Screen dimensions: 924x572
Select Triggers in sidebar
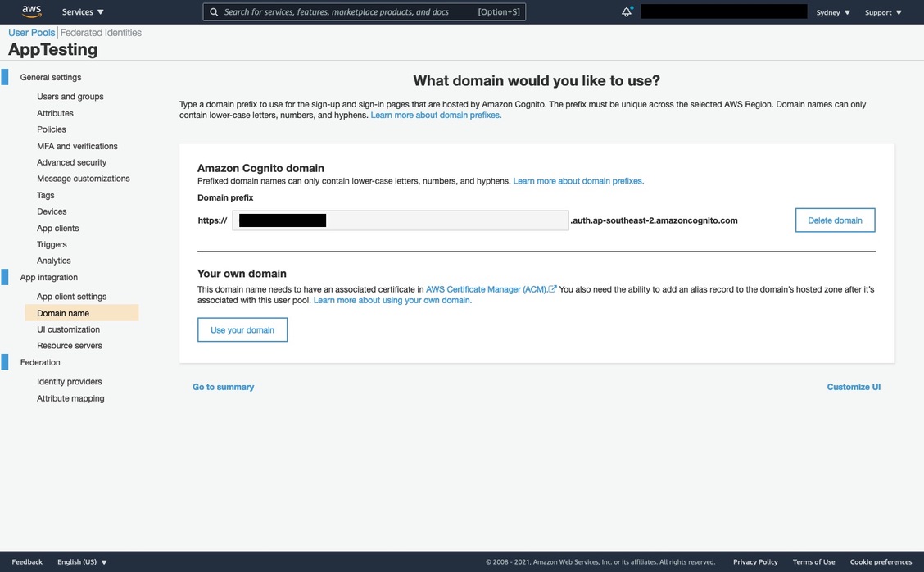52,244
